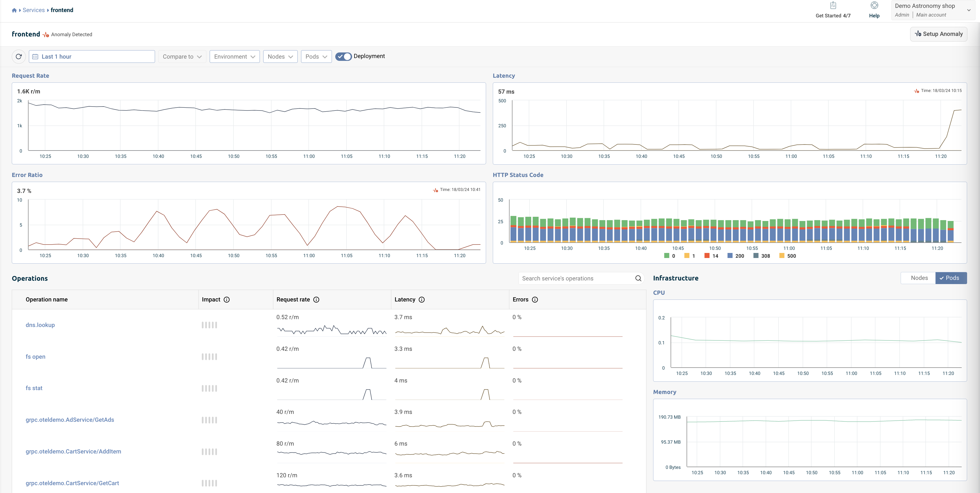Open the Compare to dropdown
The image size is (980, 493).
click(x=182, y=56)
